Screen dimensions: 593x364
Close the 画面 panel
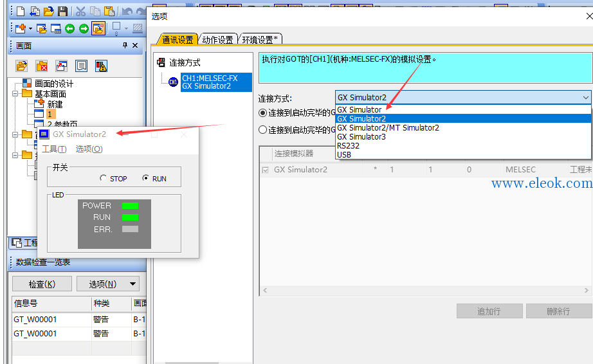(x=135, y=46)
